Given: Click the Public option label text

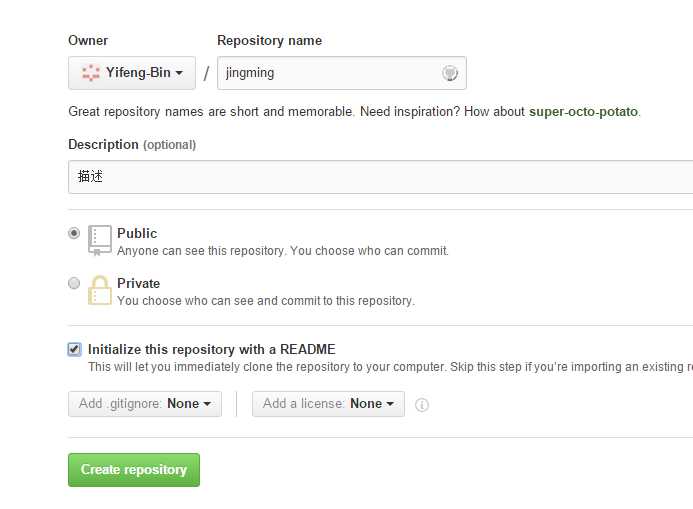Looking at the screenshot, I should point(137,233).
